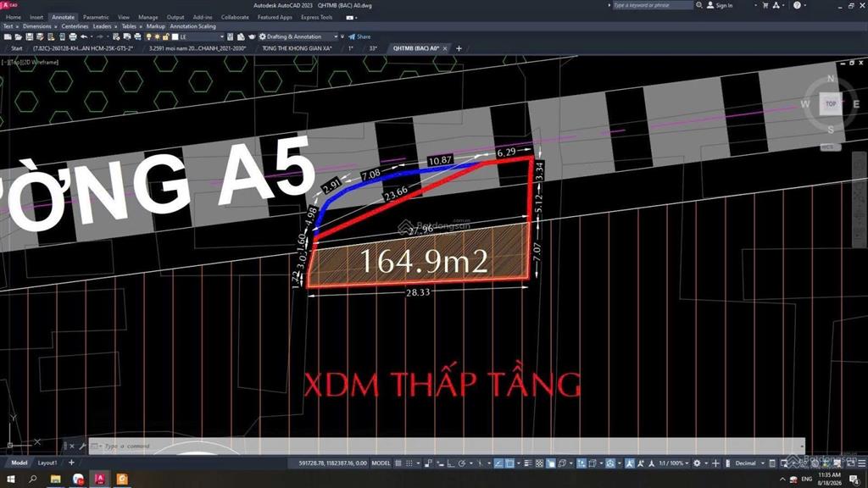Toggle the layer lock padlock icon
Viewport: 868px width, 488px height.
tap(165, 37)
